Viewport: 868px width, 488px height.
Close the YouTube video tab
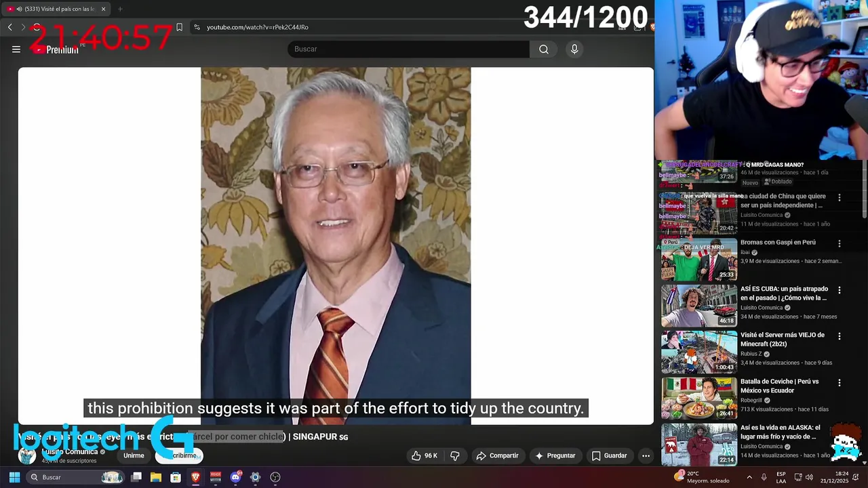coord(103,9)
